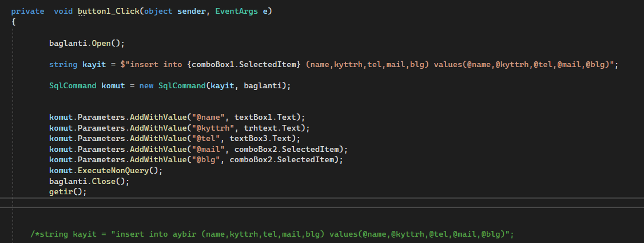Click {comboBox1.SelectedItem} in the interpolated string

pyautogui.click(x=244, y=65)
